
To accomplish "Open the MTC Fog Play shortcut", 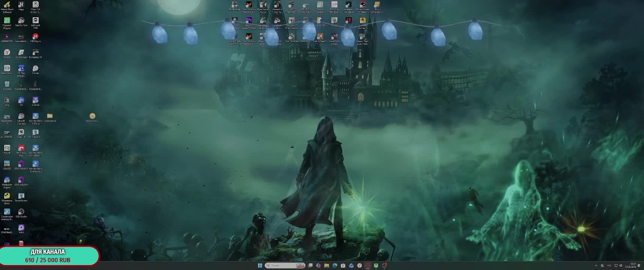I will click(x=21, y=150).
